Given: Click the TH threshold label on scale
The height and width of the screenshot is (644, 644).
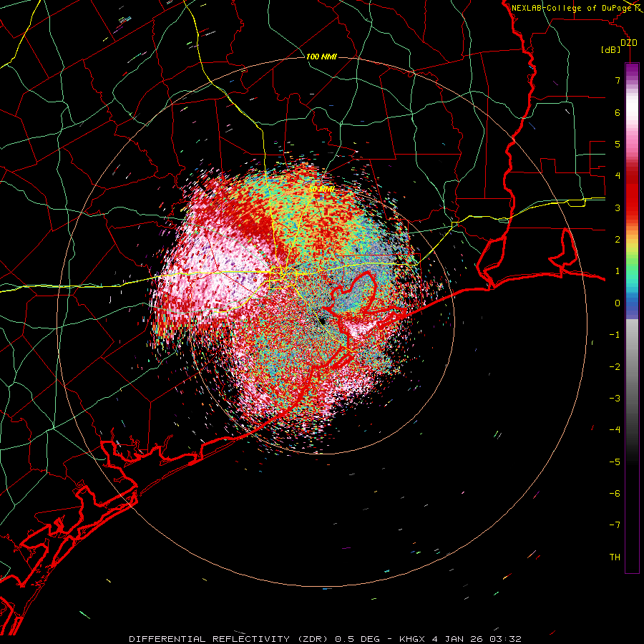Looking at the screenshot, I should pos(615,557).
